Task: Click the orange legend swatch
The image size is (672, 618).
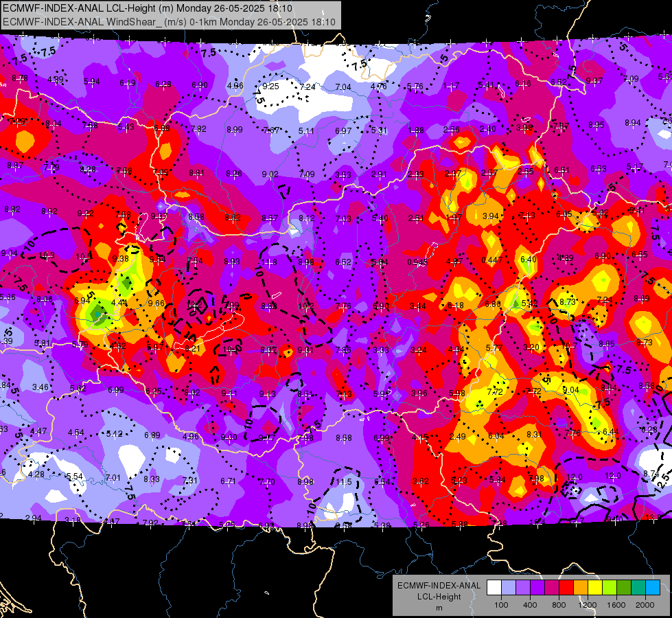Action: click(x=581, y=588)
